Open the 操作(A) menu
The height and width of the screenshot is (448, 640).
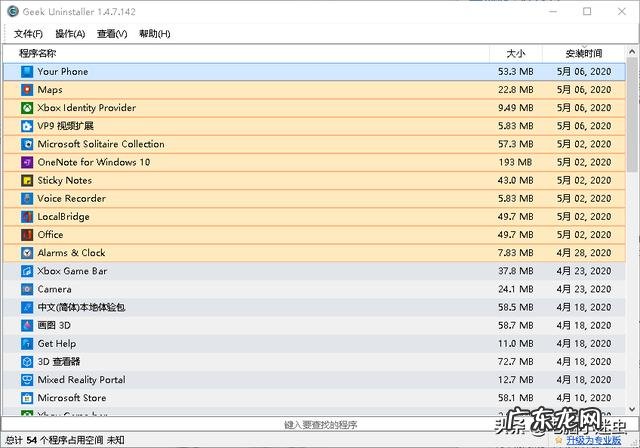pyautogui.click(x=70, y=34)
